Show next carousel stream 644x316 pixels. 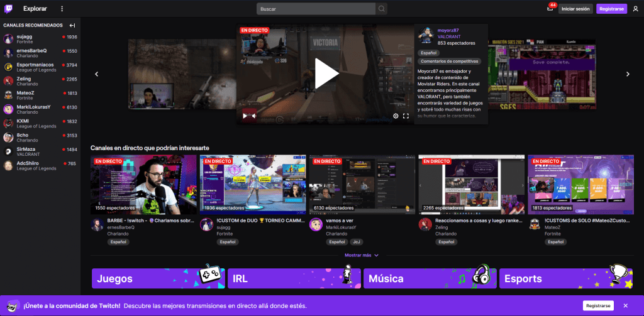[628, 74]
